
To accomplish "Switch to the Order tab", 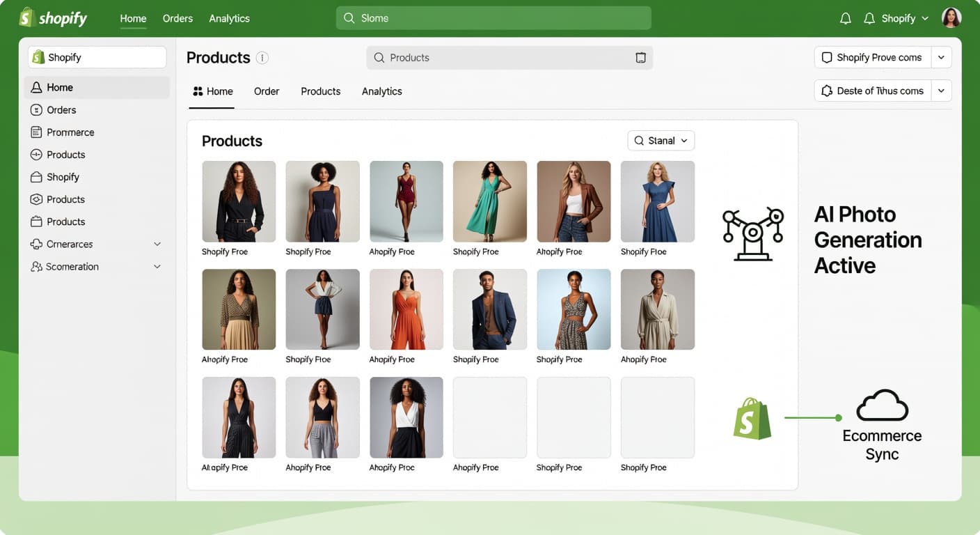I will (267, 91).
